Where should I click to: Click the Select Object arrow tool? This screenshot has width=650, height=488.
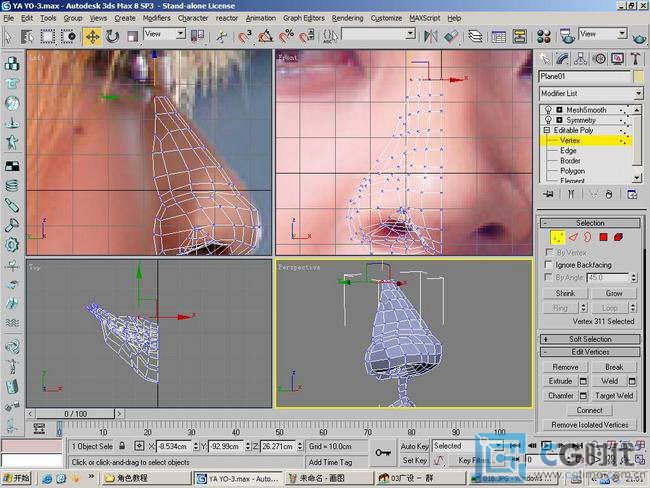(8, 36)
